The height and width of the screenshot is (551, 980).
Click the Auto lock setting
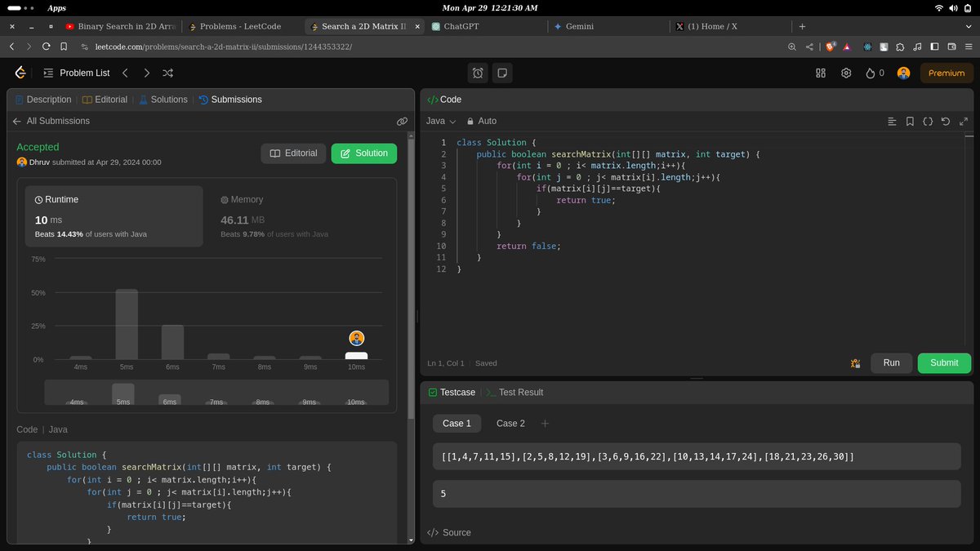tap(482, 121)
